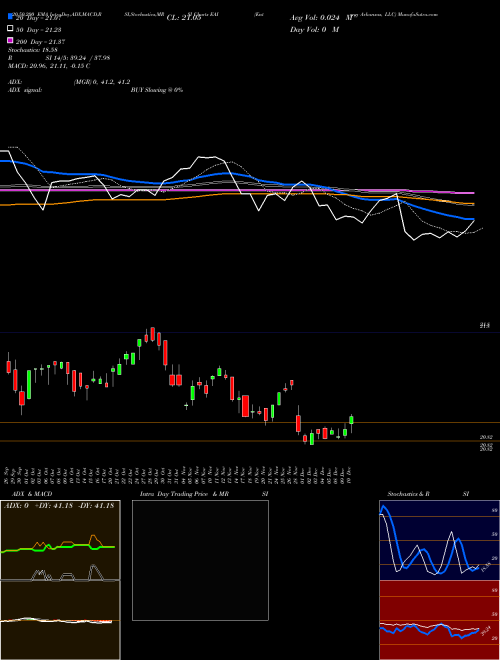Click the 'Stochastics: 18.58' readout
Image resolution: width=500 pixels, height=660 pixels.
(33, 50)
